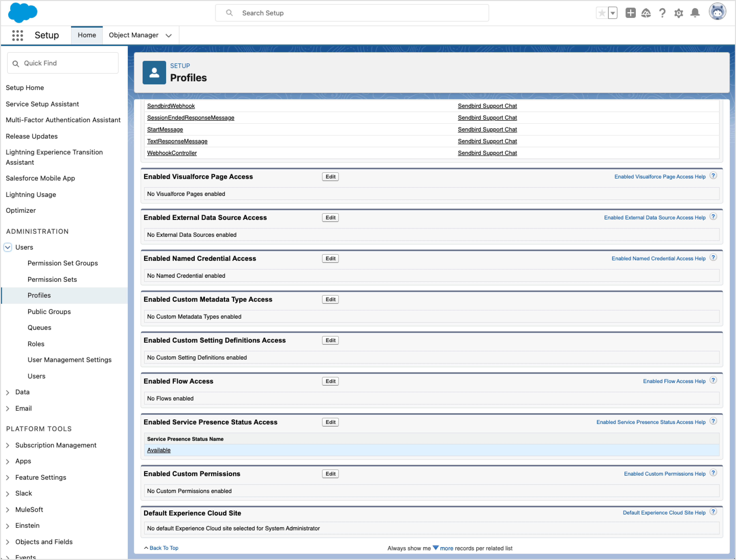Screen dimensions: 736x560
Task: Switch to the Home tab
Action: (87, 35)
